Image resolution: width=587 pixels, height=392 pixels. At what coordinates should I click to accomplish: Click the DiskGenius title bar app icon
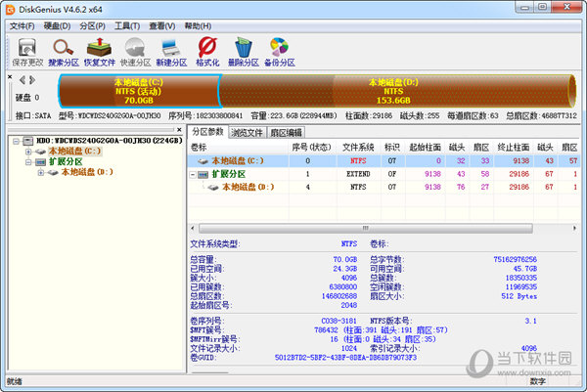click(x=10, y=9)
